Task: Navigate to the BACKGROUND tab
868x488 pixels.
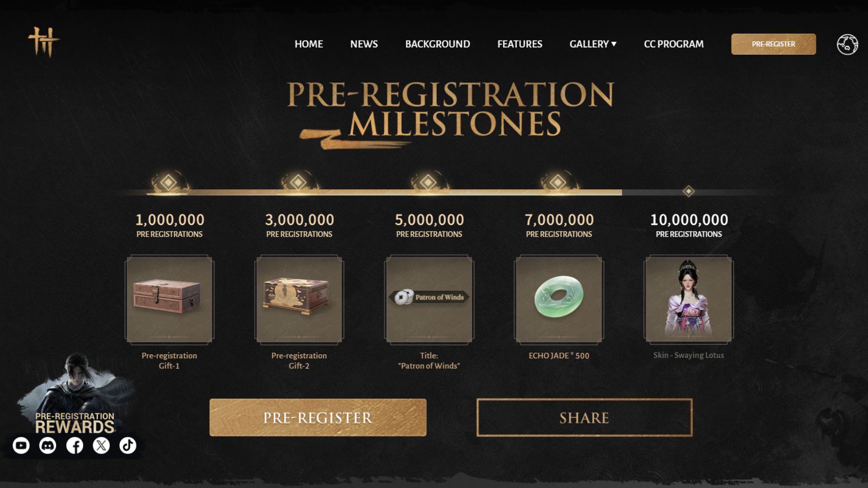Action: coord(437,44)
